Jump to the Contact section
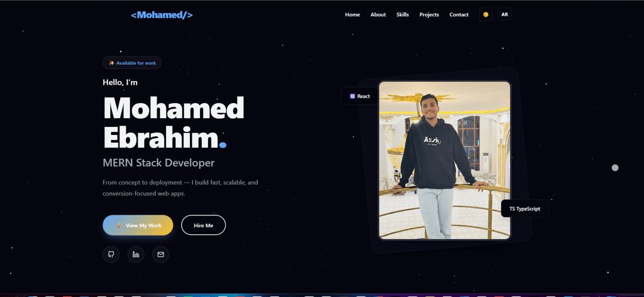 click(458, 14)
